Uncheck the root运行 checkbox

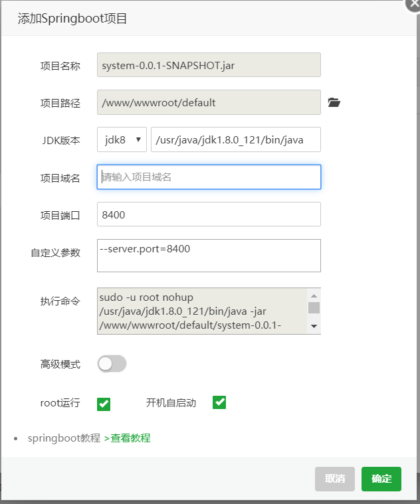[104, 404]
